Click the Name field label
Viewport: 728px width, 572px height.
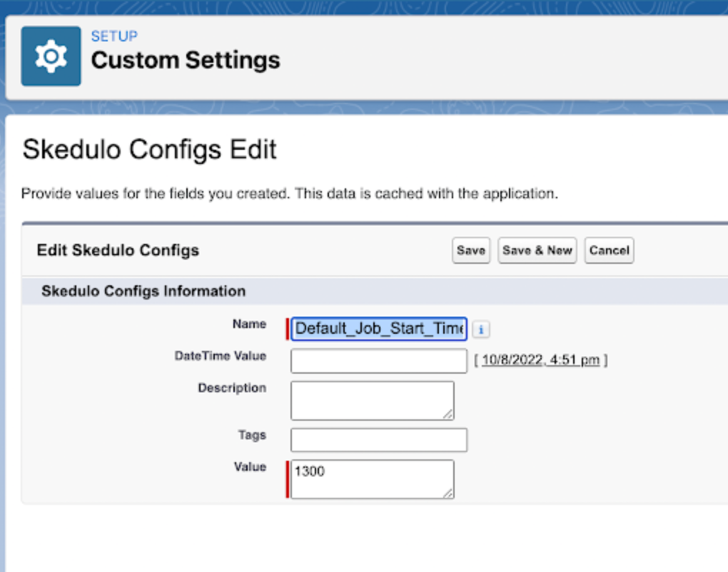[249, 324]
